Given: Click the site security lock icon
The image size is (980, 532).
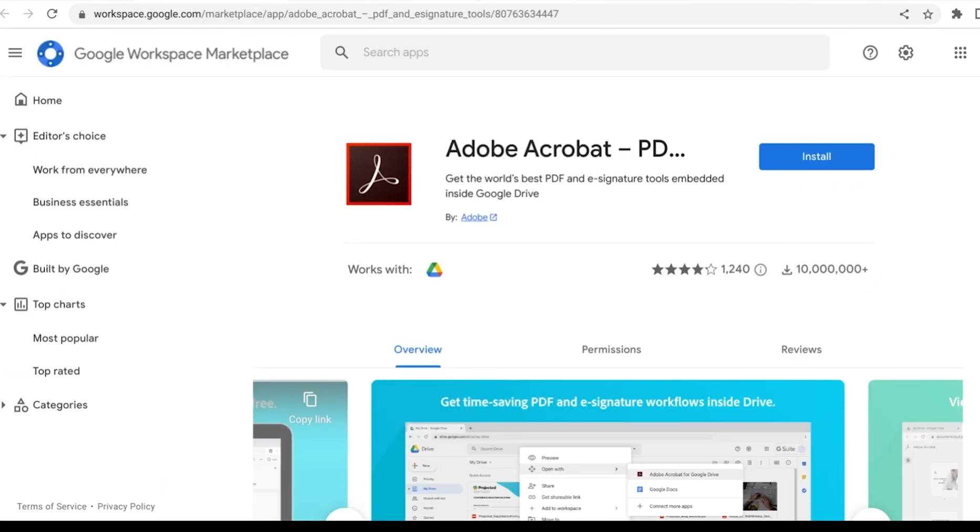Looking at the screenshot, I should point(81,14).
